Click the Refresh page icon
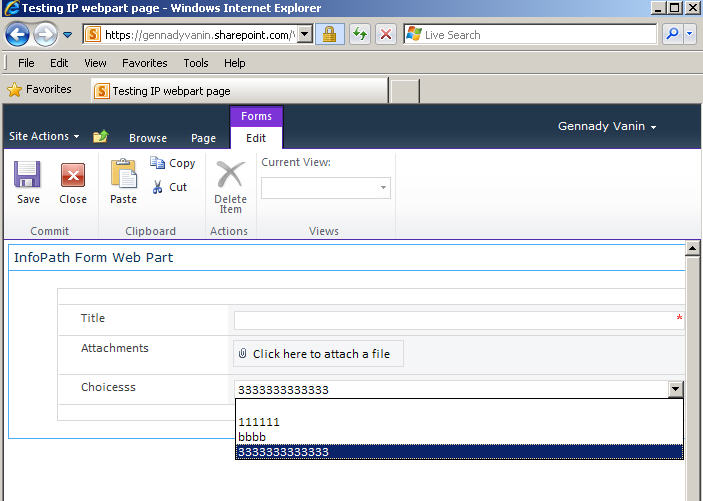703x501 pixels. 360,35
